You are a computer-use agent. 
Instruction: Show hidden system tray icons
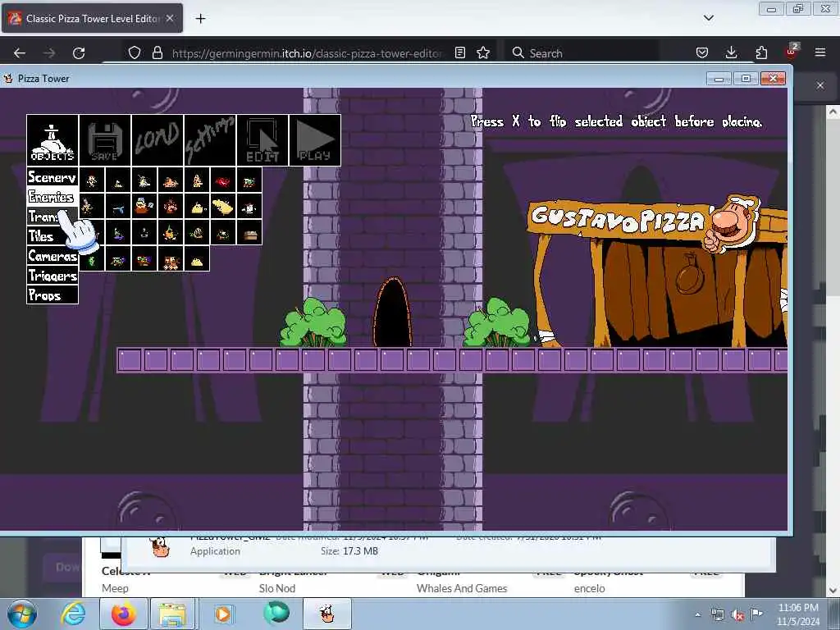pos(697,615)
